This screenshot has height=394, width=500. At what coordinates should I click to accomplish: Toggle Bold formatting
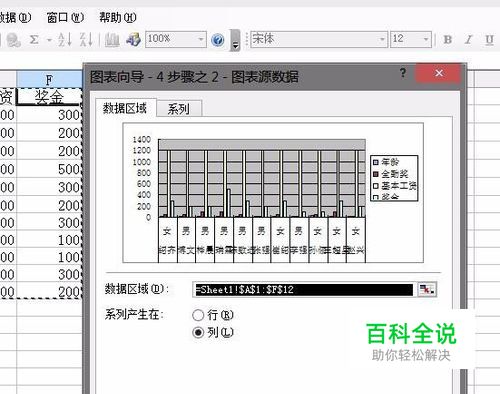(448, 40)
